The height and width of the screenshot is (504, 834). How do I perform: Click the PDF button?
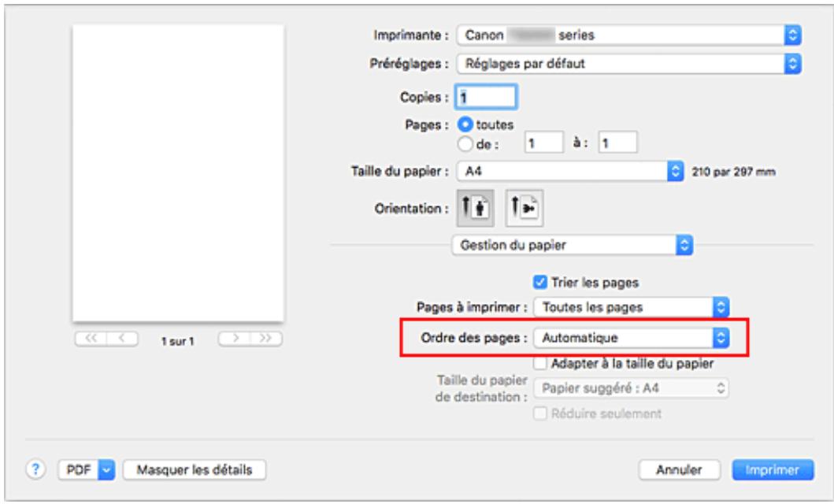(x=80, y=470)
